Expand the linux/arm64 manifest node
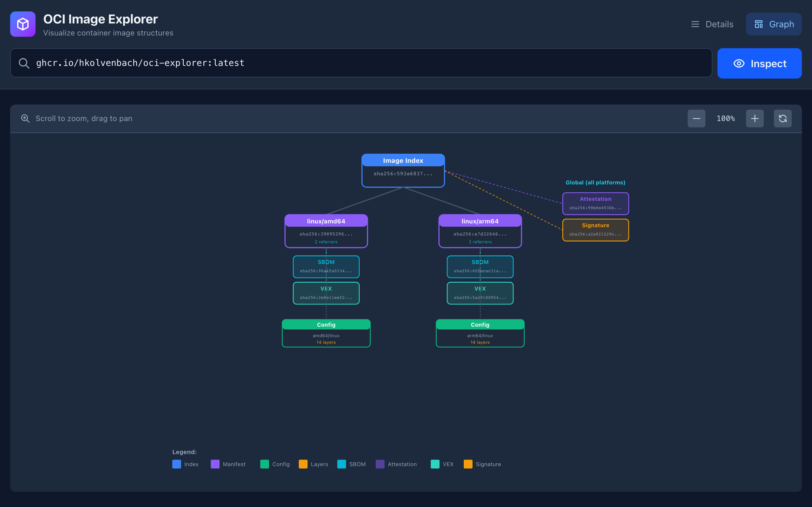Screen dimensions: 812x507 click(x=480, y=231)
